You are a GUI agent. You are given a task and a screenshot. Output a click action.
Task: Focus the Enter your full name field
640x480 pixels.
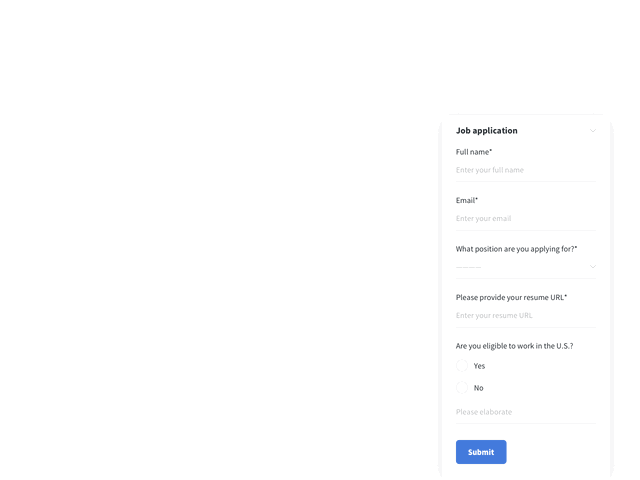[526, 170]
